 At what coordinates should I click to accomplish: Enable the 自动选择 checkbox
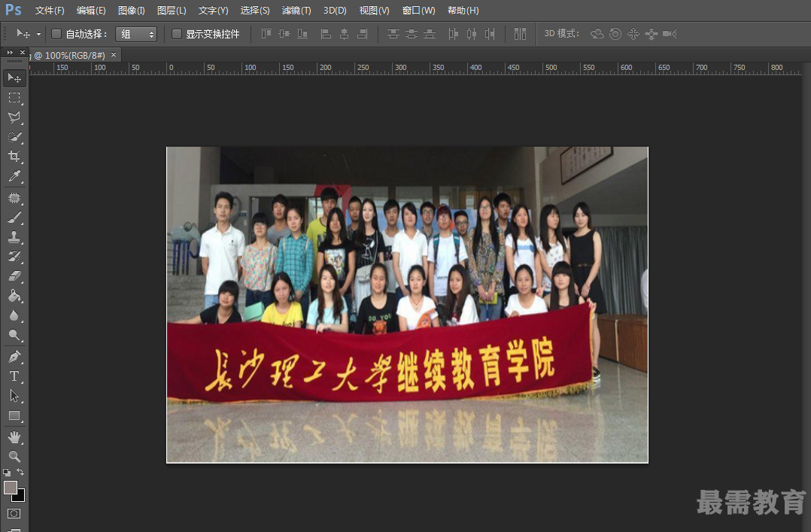[x=56, y=34]
